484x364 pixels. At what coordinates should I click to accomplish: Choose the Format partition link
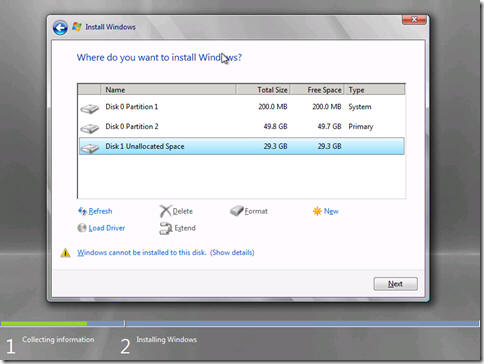[x=256, y=211]
